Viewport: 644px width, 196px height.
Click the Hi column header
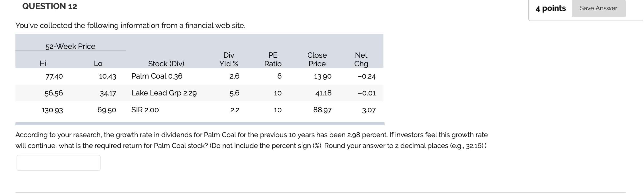click(43, 63)
